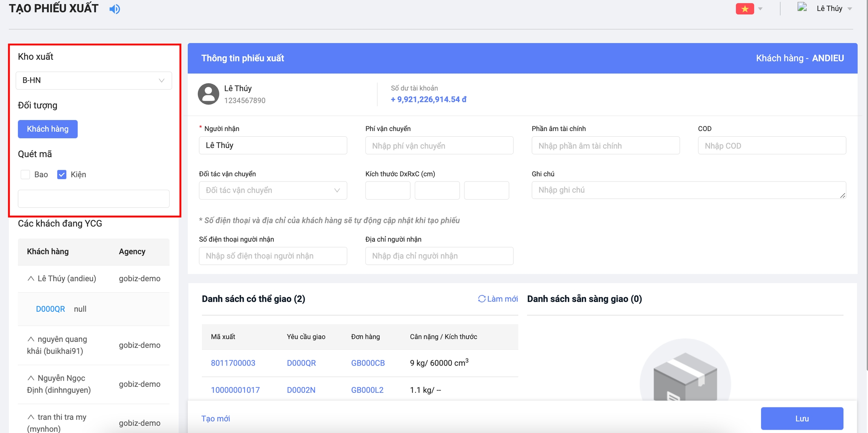Open export code 8011700003 link
868x433 pixels.
pos(233,363)
